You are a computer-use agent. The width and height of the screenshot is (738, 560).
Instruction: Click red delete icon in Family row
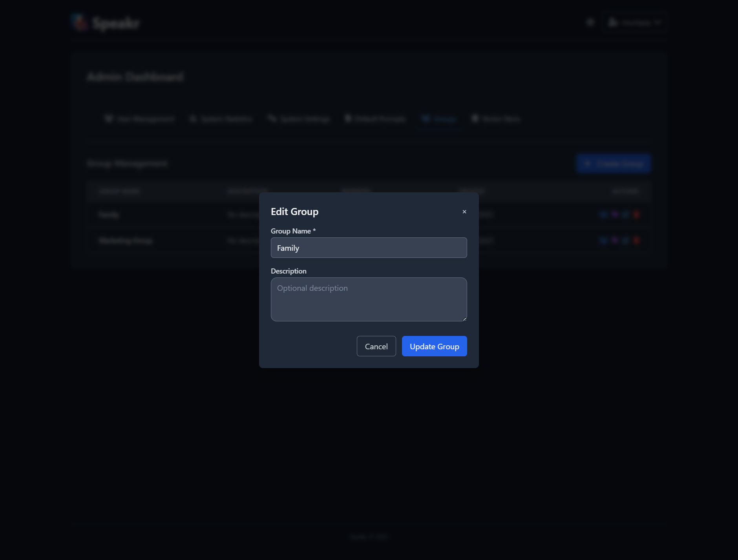click(636, 214)
